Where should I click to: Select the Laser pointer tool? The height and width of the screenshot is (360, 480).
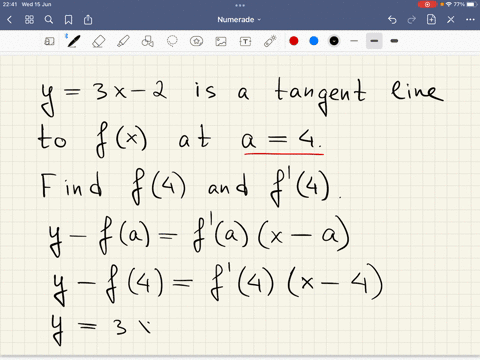point(270,41)
